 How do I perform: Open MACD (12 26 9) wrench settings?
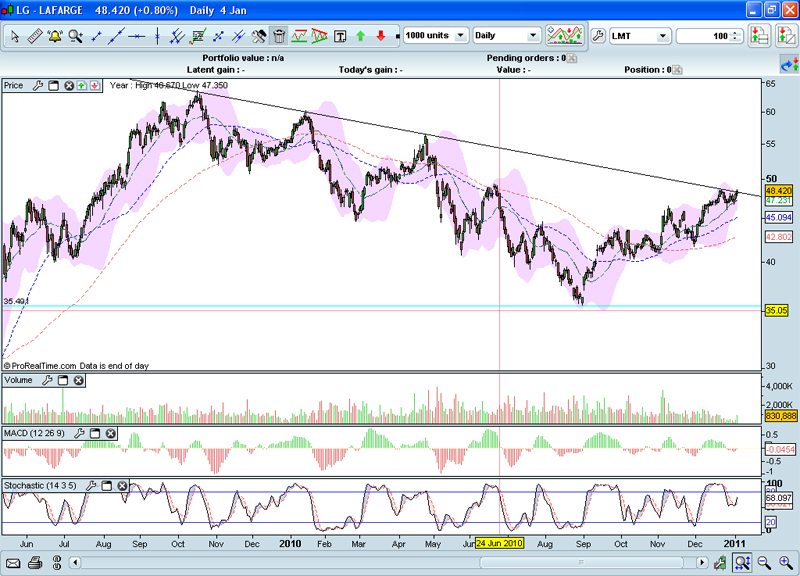point(79,433)
